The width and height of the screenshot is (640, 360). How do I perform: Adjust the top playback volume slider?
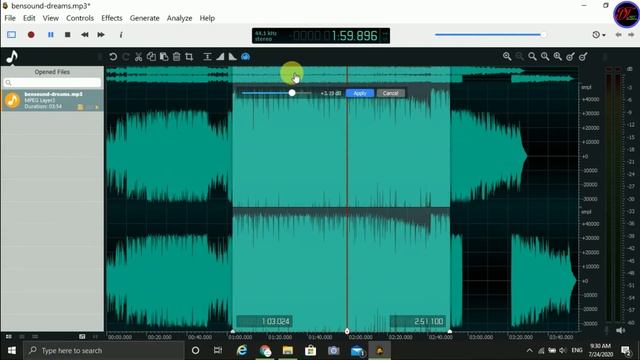491,35
